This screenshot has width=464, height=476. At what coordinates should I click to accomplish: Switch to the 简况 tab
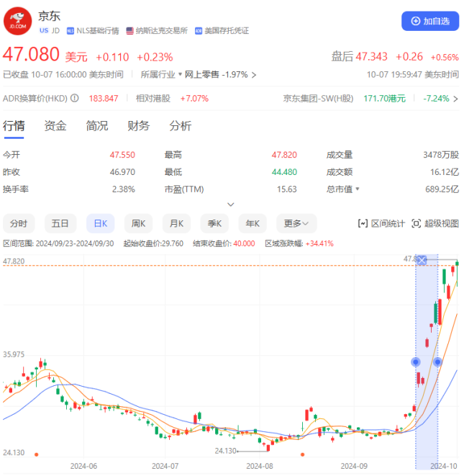96,126
